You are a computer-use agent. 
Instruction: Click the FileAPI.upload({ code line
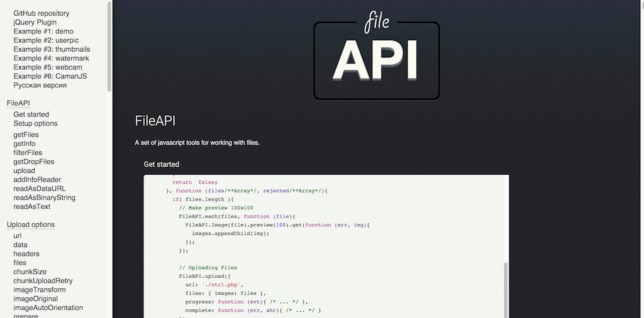[x=204, y=276]
